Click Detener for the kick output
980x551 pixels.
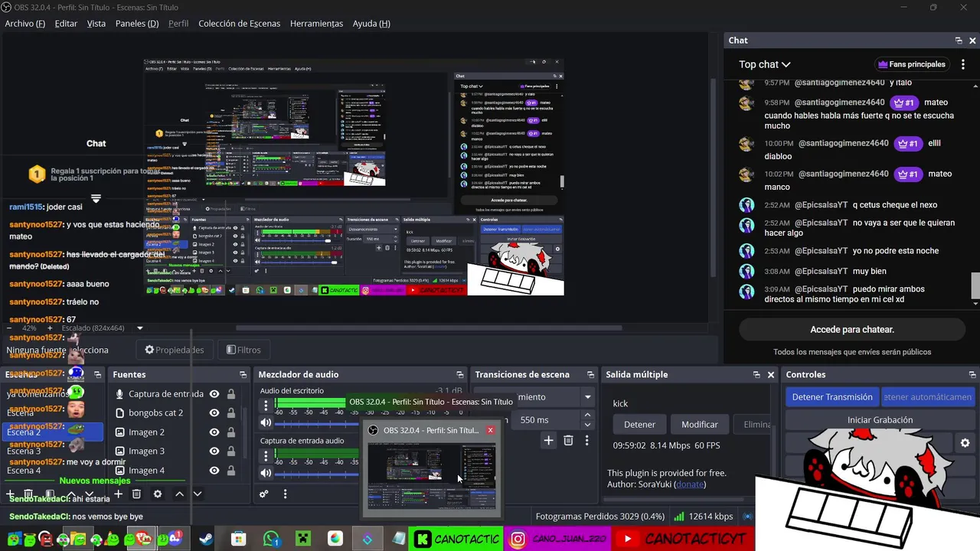click(x=639, y=424)
